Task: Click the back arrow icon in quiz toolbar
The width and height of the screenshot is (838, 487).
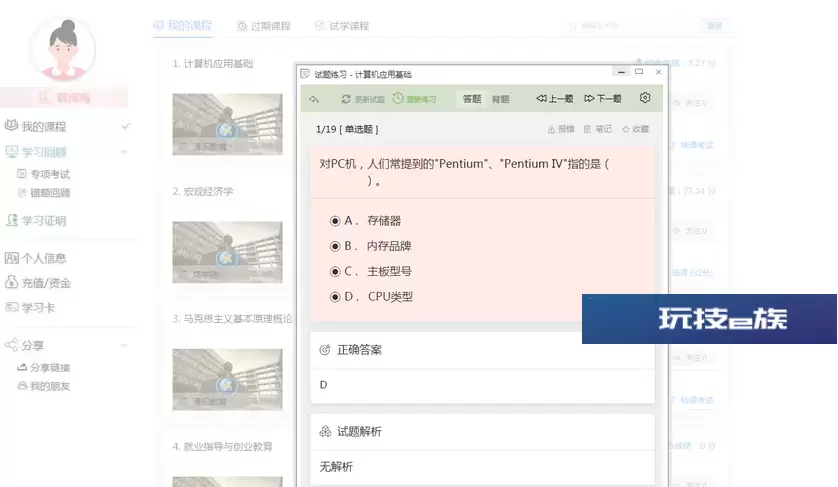Action: pos(314,99)
